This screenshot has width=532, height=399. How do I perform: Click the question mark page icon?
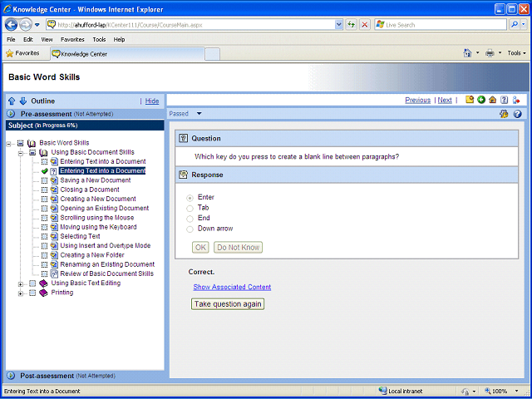505,100
